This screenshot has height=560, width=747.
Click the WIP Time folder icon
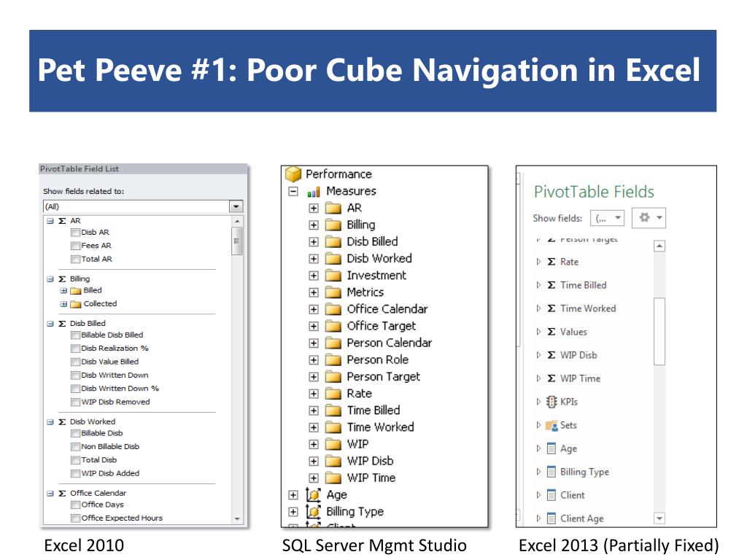tap(333, 478)
